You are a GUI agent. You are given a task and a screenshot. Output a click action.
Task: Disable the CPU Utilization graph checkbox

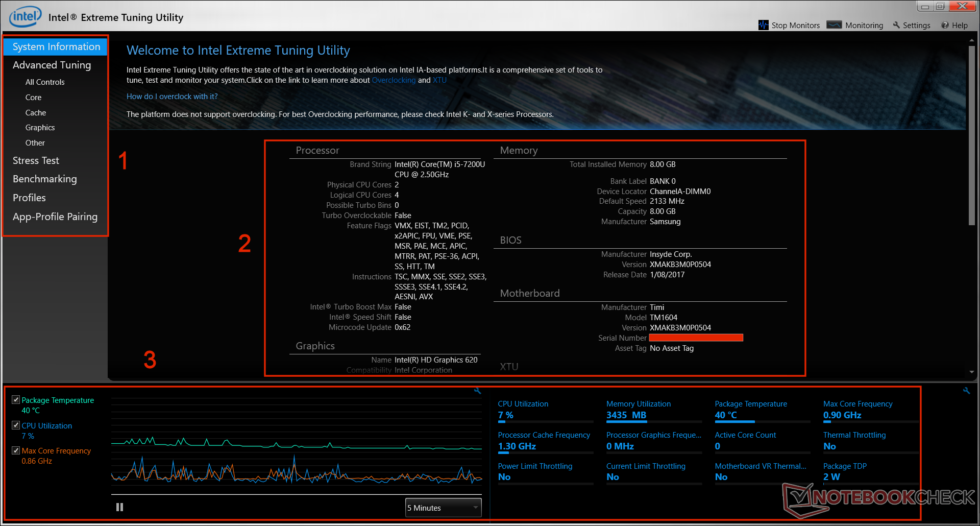coord(15,425)
